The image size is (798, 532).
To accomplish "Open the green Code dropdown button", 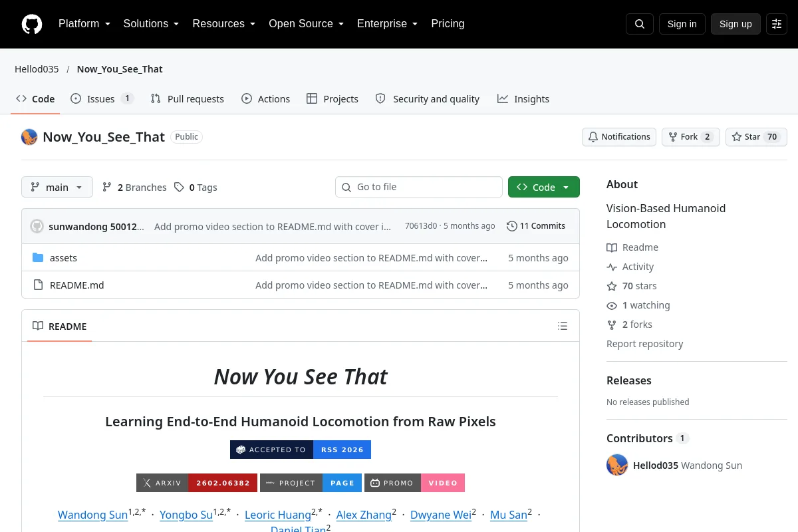I will (x=544, y=188).
